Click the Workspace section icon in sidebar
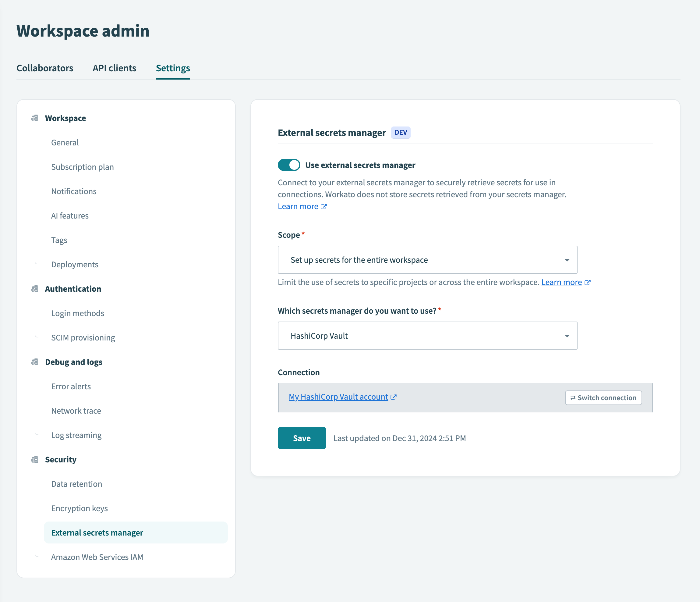 [x=34, y=118]
